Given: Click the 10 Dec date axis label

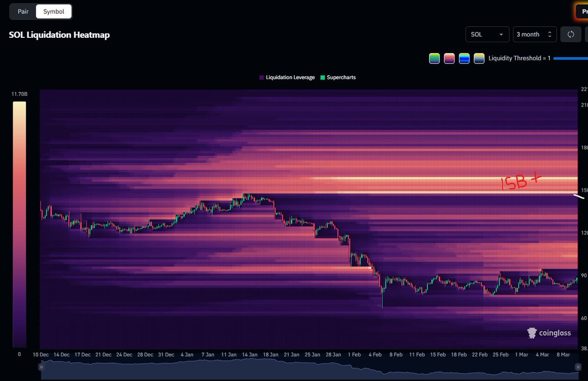Looking at the screenshot, I should [x=41, y=354].
